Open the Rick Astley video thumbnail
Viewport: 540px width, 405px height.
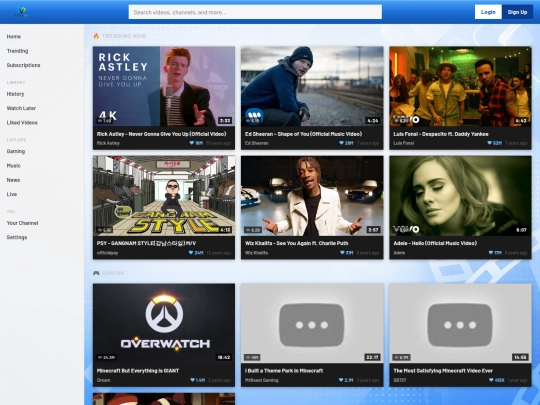[164, 86]
